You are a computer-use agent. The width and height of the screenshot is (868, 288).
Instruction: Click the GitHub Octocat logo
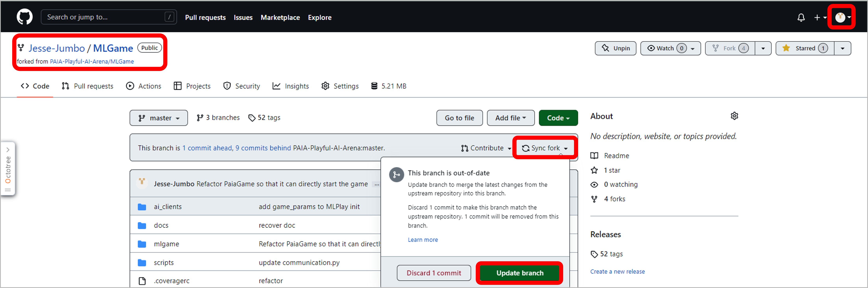point(25,17)
